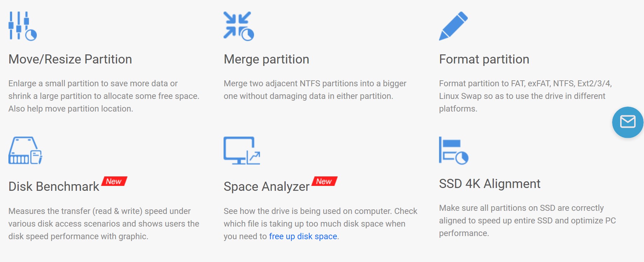Click the Format partition pencil icon

(453, 26)
